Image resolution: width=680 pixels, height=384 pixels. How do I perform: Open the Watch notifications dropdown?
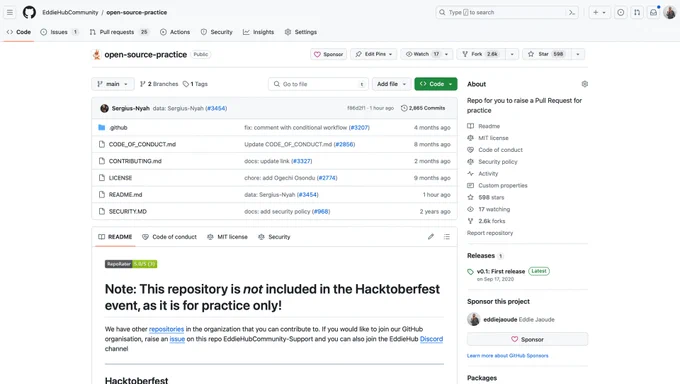click(x=427, y=54)
